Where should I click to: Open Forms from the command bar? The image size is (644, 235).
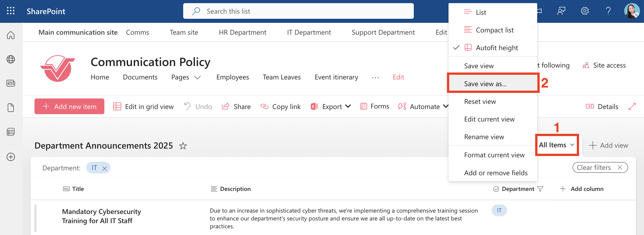click(374, 107)
